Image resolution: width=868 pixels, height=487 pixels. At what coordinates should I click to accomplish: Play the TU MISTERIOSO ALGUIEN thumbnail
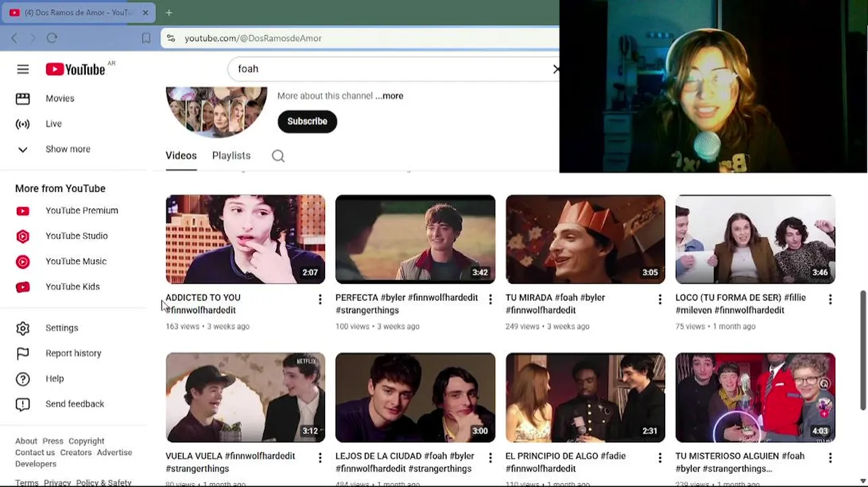755,398
